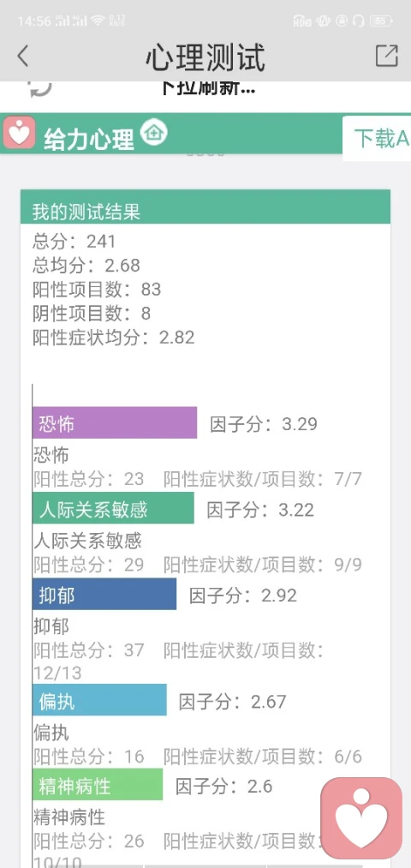Tap the headphone icon in status bar
Image resolution: width=411 pixels, height=868 pixels.
(x=358, y=21)
